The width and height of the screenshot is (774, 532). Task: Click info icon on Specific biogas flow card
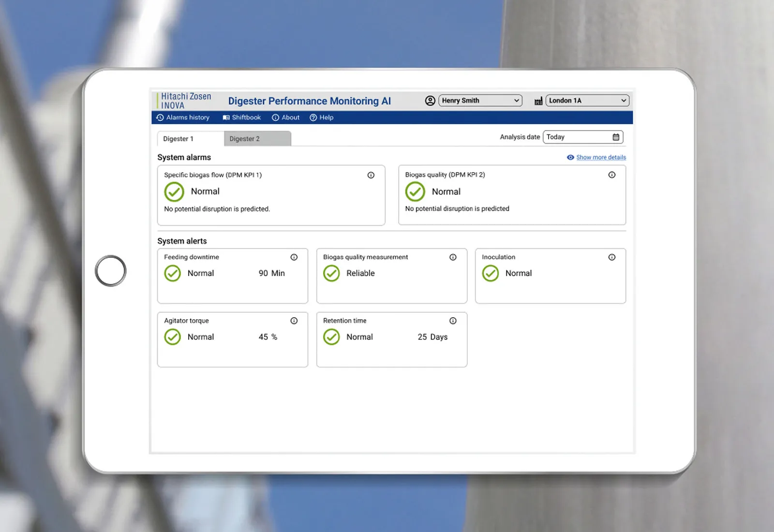(x=371, y=175)
